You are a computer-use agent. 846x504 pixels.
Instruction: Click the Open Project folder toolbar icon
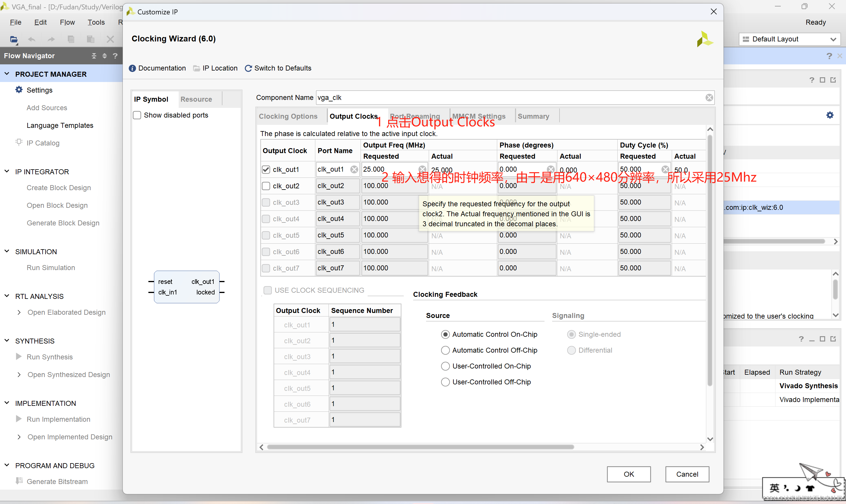[14, 39]
